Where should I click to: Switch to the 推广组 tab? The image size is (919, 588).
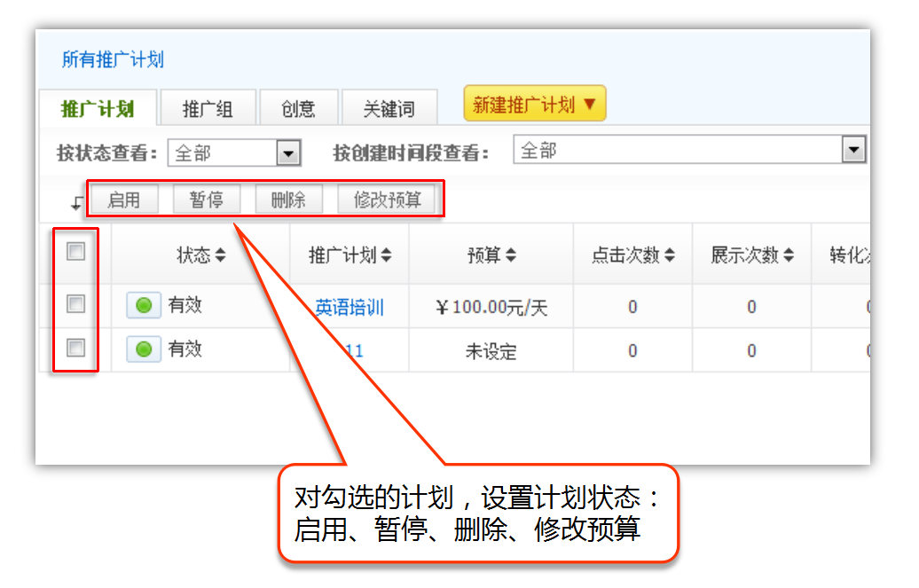click(x=208, y=109)
